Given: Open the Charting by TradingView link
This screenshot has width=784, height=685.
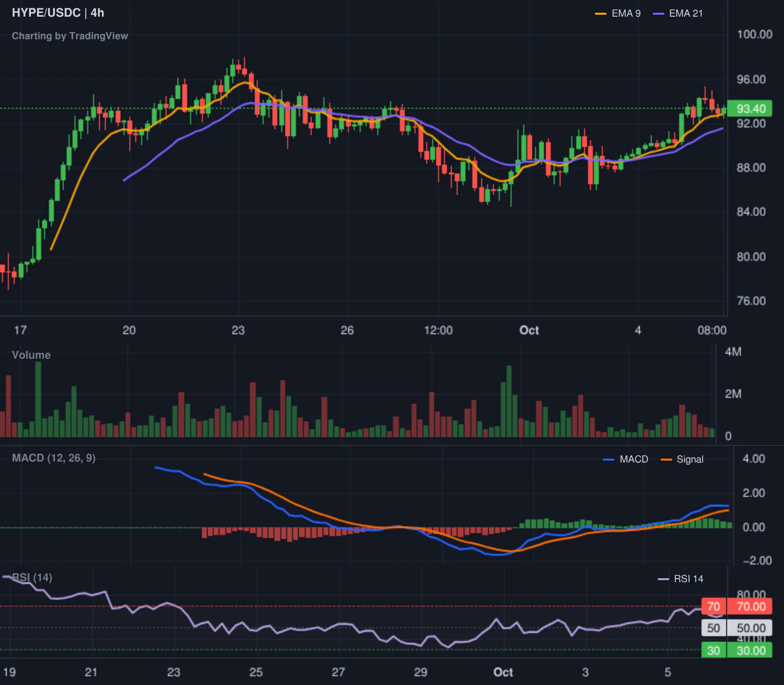Looking at the screenshot, I should [70, 36].
